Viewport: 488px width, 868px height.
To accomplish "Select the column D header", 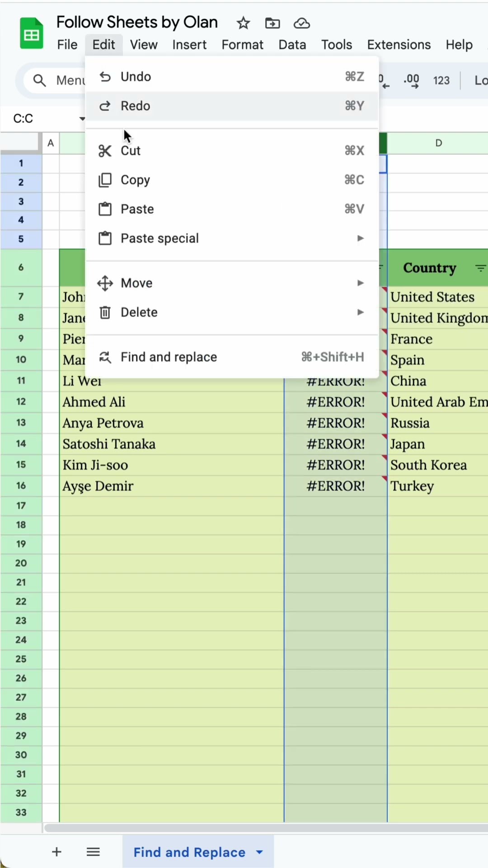I will [438, 143].
